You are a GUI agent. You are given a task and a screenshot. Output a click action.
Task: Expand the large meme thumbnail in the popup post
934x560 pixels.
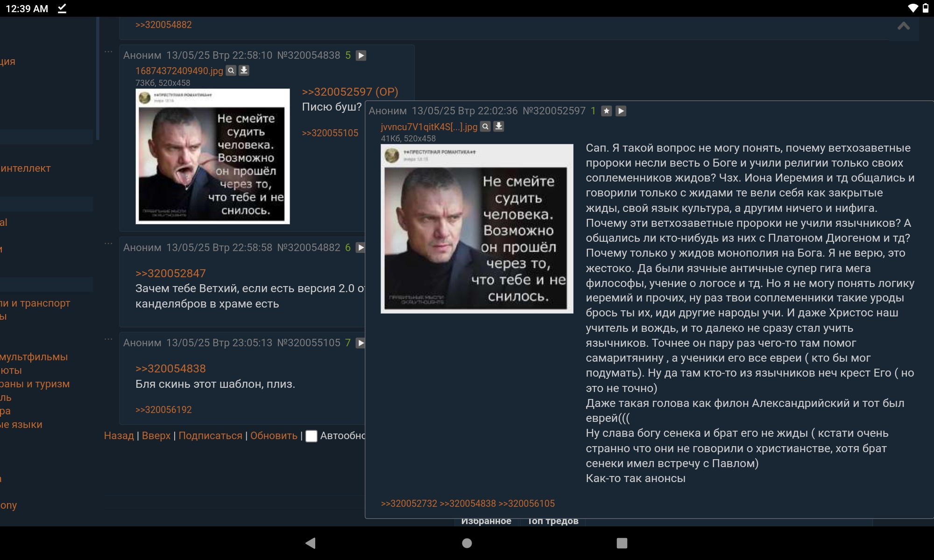(477, 229)
